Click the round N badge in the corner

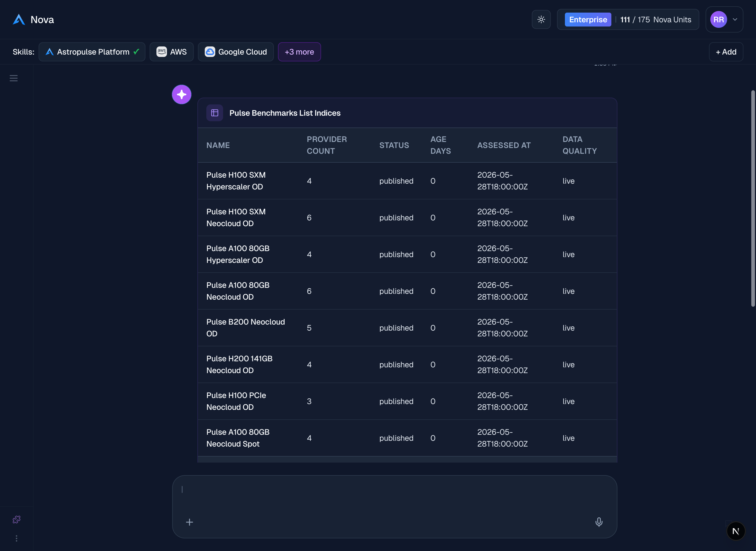coord(736,531)
